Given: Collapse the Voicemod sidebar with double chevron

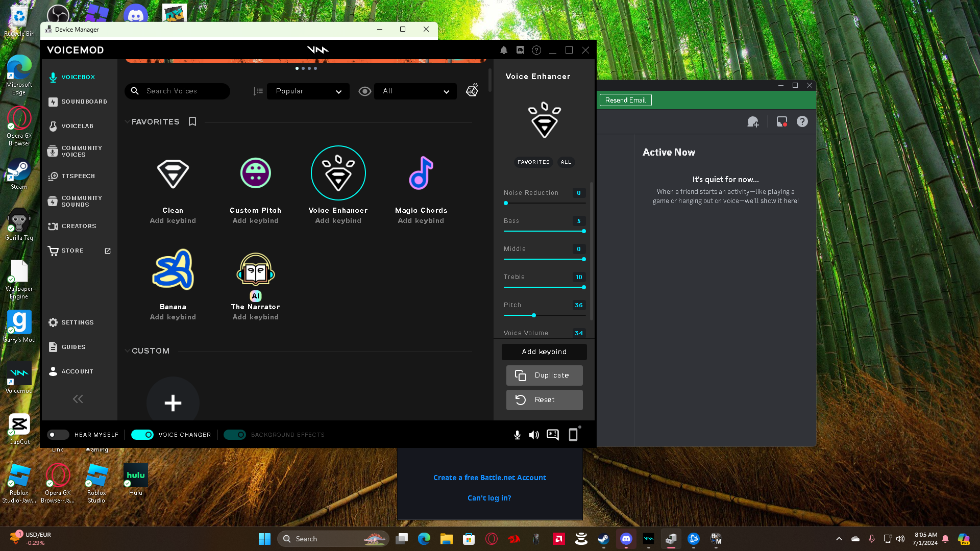Looking at the screenshot, I should (78, 399).
